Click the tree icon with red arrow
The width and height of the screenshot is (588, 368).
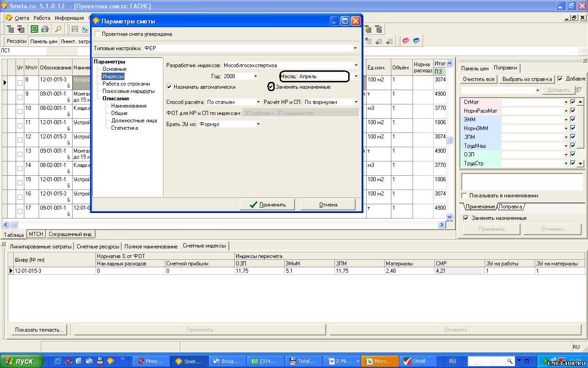pyautogui.click(x=20, y=29)
